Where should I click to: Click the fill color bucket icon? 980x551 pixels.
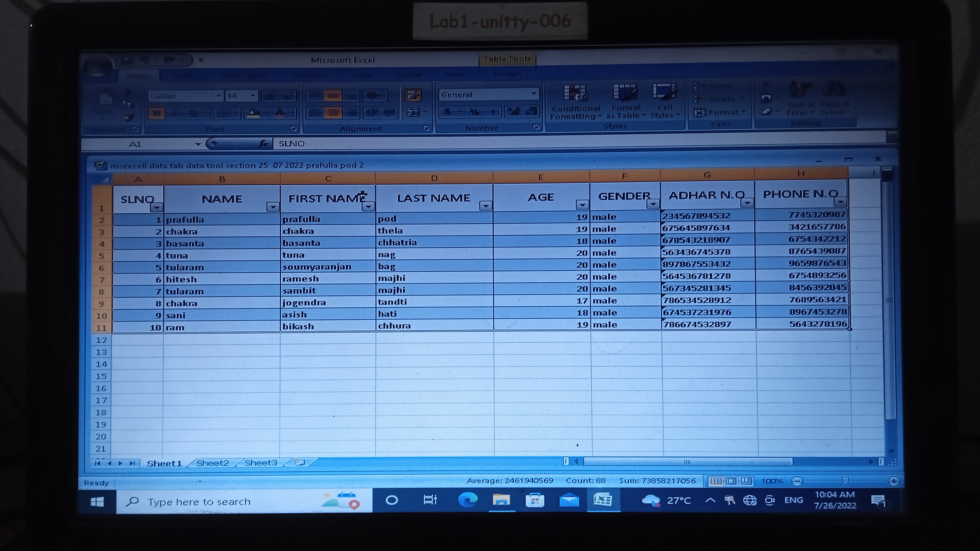(x=254, y=113)
